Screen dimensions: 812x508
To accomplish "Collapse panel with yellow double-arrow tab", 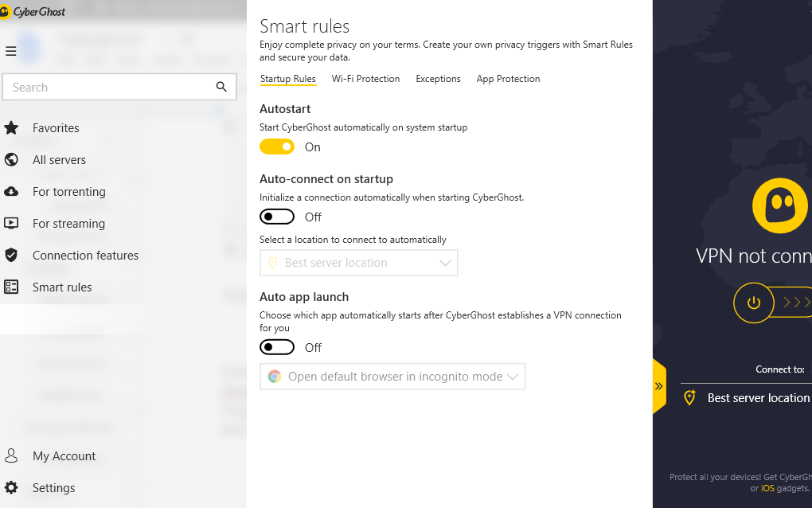I will pos(659,386).
